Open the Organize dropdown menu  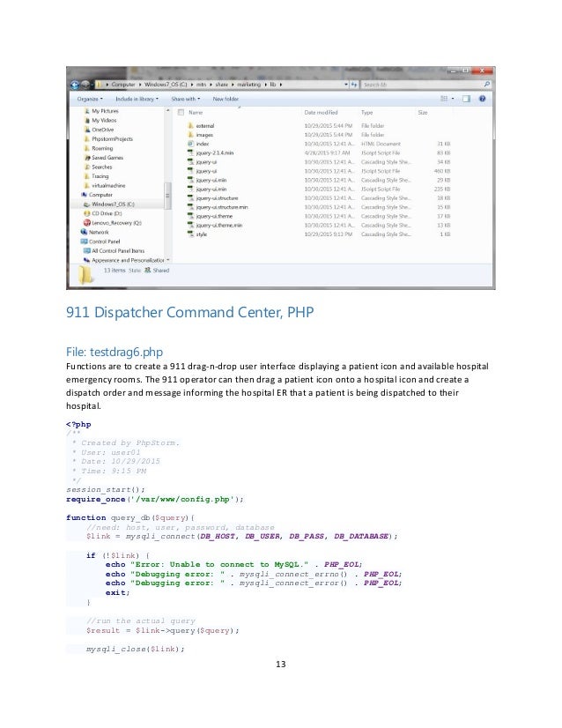[x=90, y=99]
